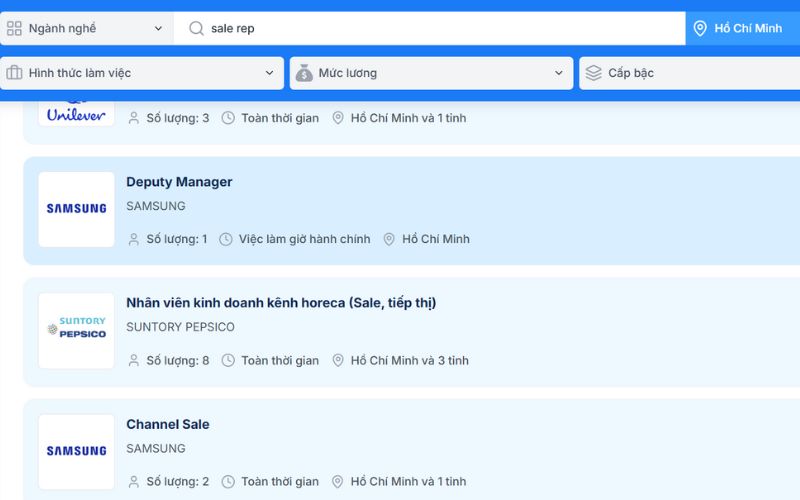Click the Suntory PepsiCo logo
Image resolution: width=800 pixels, height=500 pixels.
point(77,331)
